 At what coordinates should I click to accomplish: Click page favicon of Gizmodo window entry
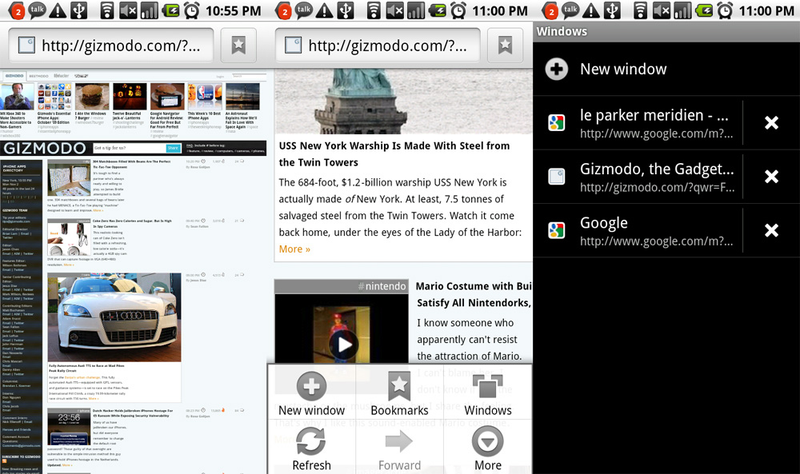[556, 177]
